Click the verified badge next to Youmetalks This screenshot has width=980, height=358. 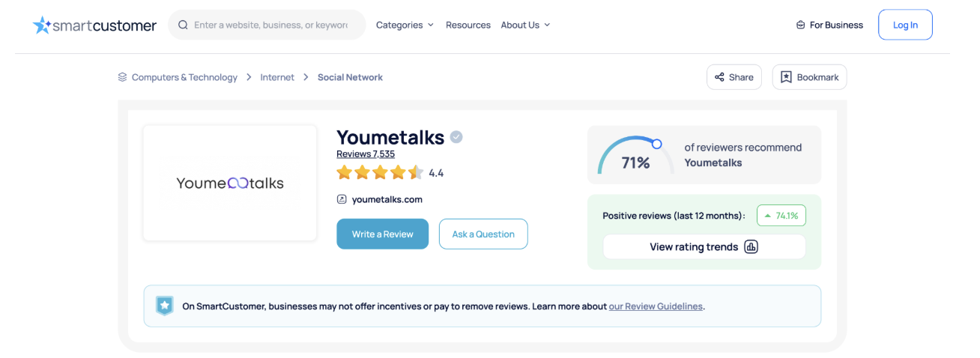[x=456, y=137]
